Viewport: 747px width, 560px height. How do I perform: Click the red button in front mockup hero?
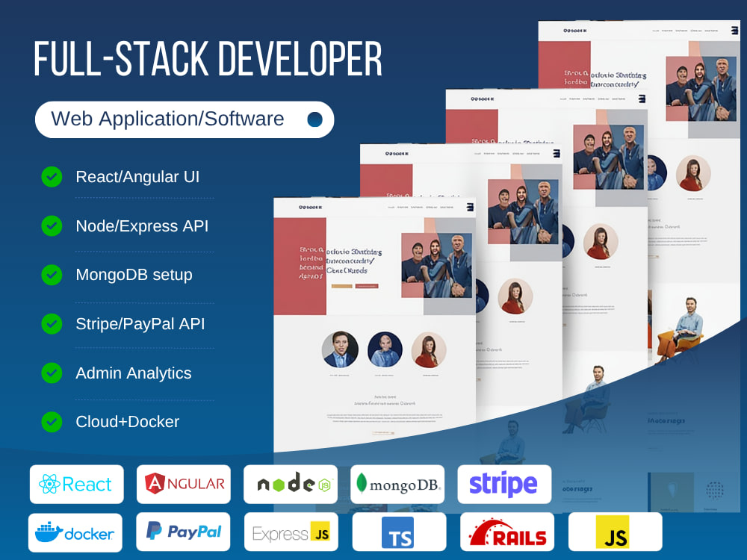coord(367,286)
